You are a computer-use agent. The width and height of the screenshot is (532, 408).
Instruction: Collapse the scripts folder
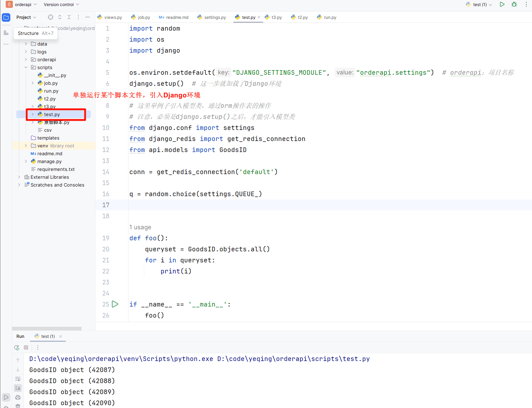click(26, 67)
